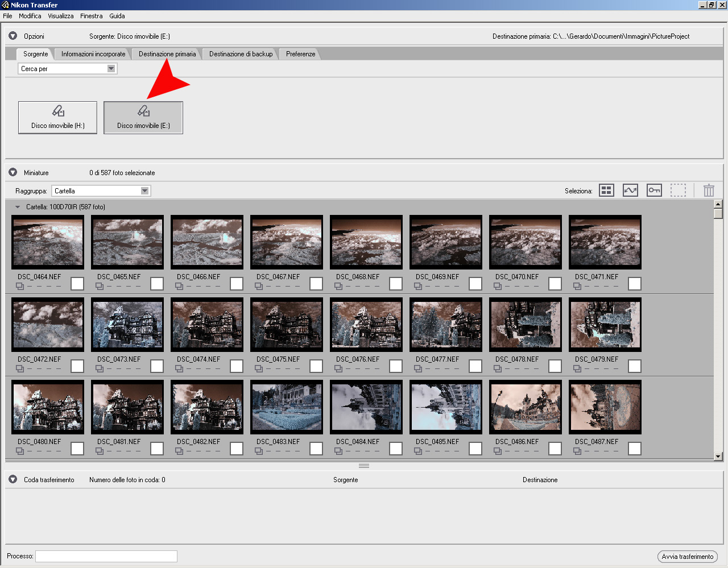
Task: Select the Disco rimovibile (E:) source
Action: 143,118
